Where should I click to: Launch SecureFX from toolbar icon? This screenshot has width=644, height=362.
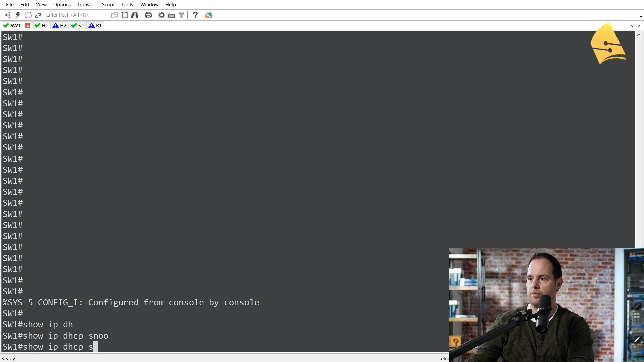209,15
